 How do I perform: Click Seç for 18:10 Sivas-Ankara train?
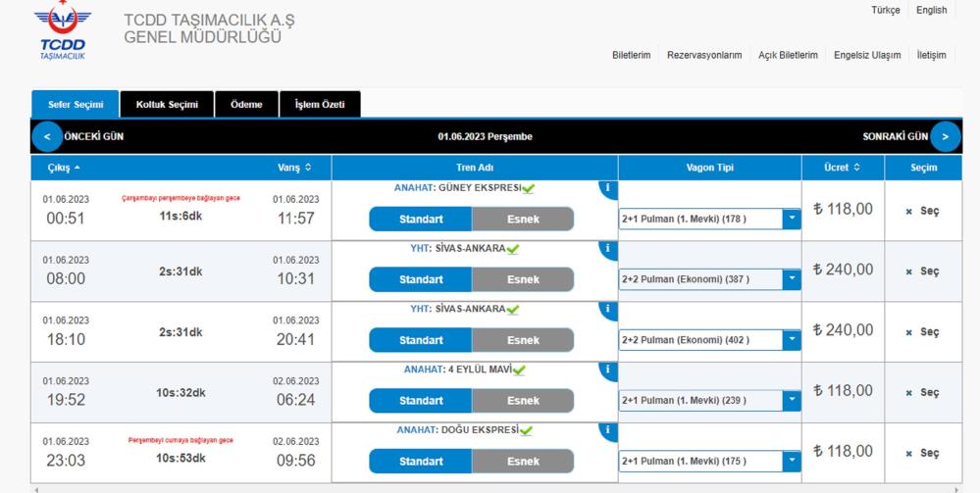click(922, 332)
